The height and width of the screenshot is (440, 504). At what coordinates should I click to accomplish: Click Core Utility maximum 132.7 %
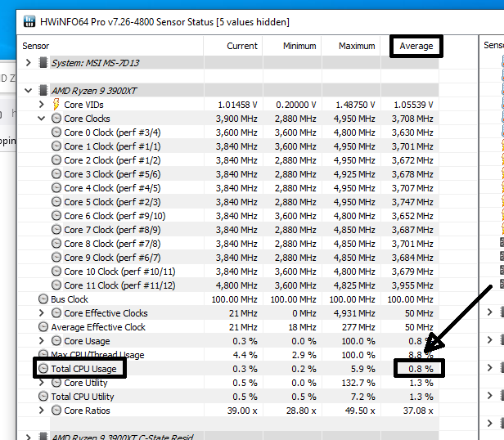(358, 383)
